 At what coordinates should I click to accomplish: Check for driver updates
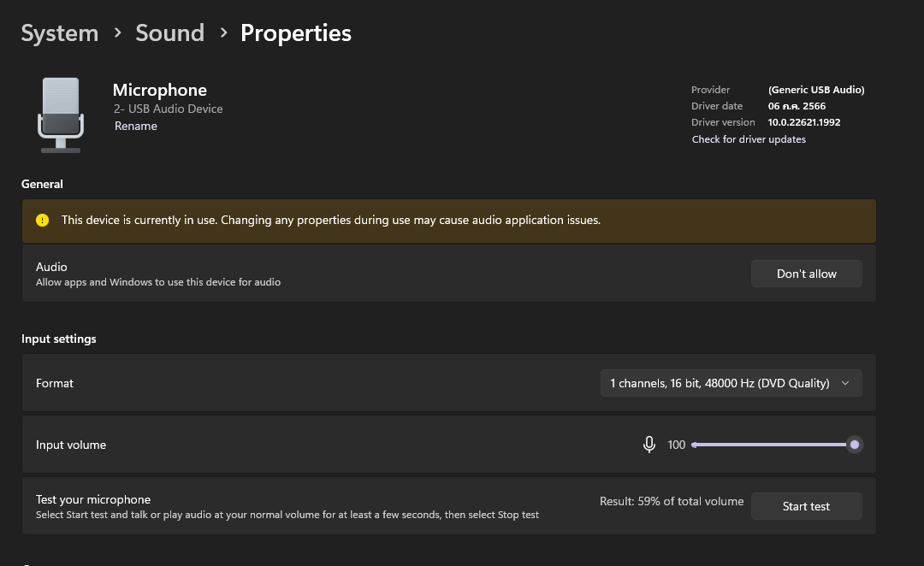click(749, 139)
